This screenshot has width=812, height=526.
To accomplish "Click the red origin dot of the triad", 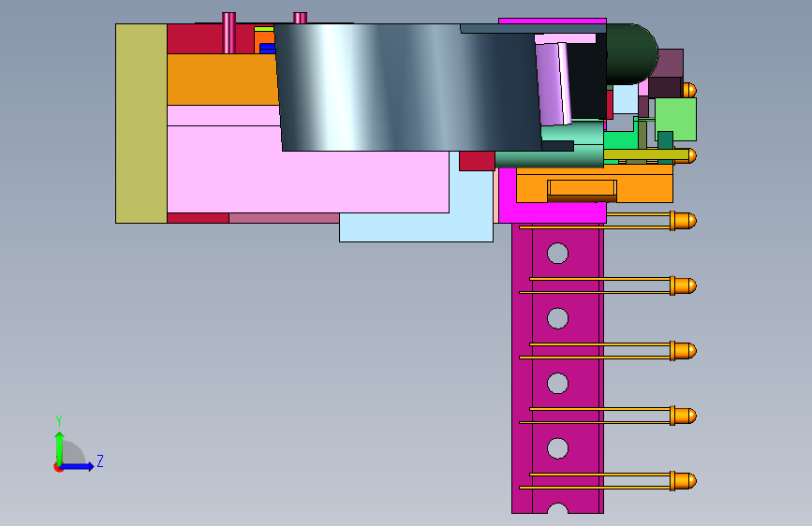I will tap(58, 467).
